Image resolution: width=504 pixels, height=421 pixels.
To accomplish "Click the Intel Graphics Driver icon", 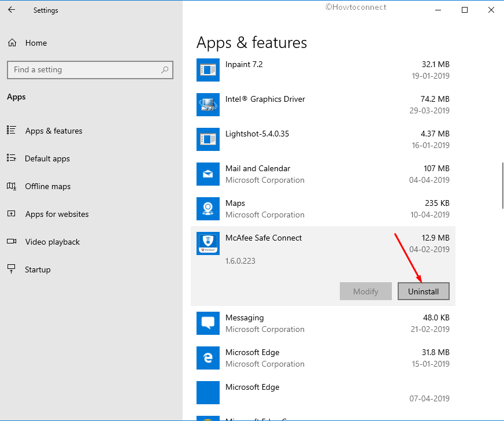I will click(208, 105).
